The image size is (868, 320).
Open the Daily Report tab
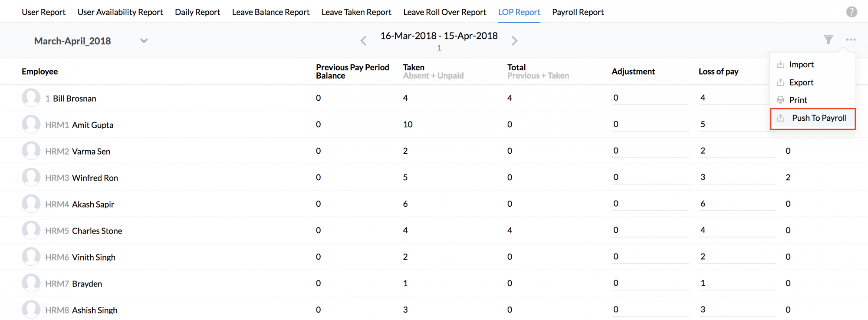197,12
